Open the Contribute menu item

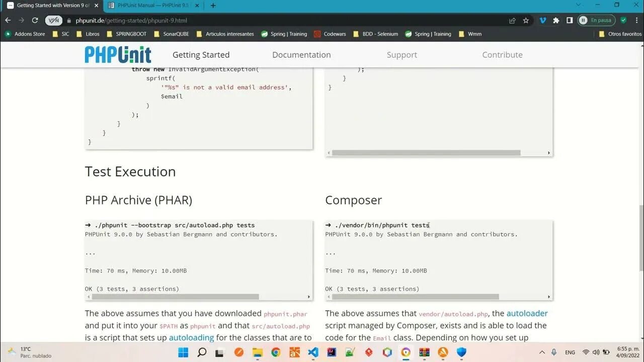[502, 55]
